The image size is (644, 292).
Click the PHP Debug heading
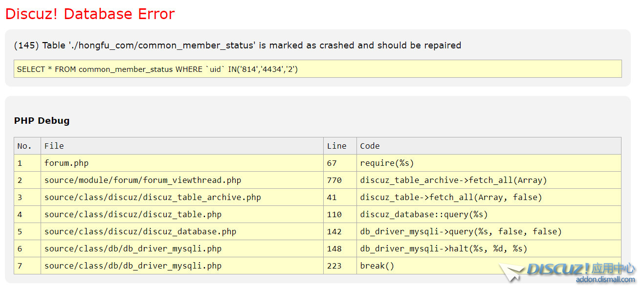click(x=42, y=121)
